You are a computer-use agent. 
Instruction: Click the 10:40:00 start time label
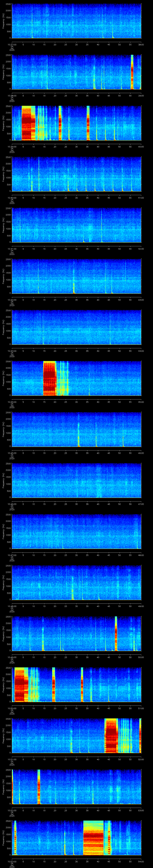click(12, 198)
